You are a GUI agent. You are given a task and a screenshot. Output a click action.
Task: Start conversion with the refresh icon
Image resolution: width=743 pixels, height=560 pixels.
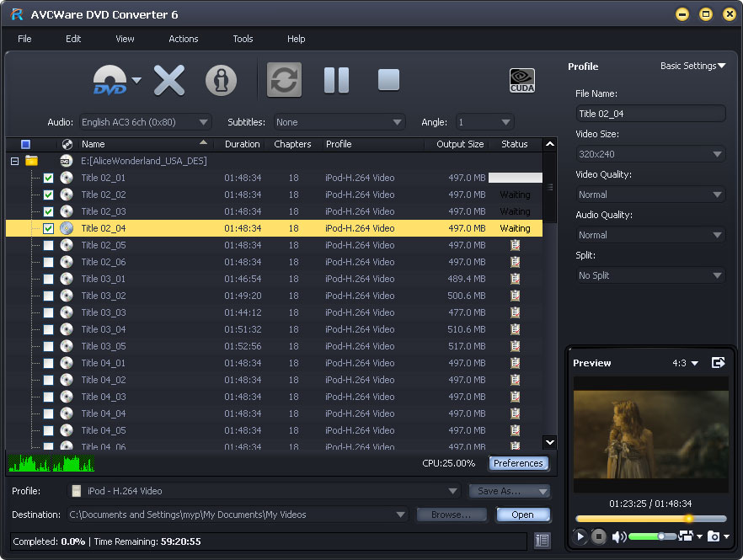284,79
